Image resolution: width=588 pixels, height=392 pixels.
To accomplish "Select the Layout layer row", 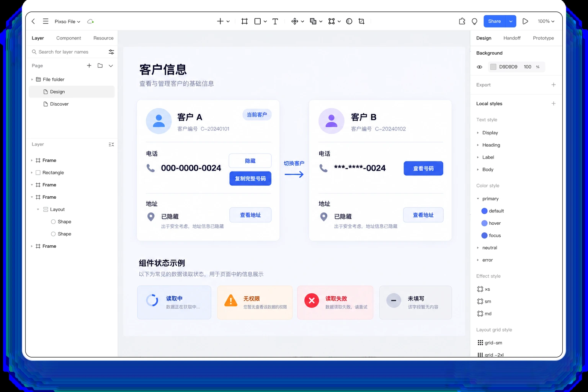I will coord(72,209).
